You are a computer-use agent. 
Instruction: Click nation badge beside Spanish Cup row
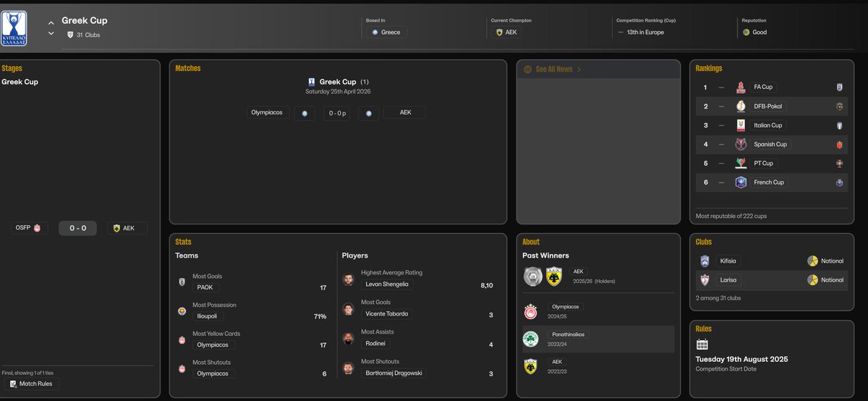tap(840, 144)
